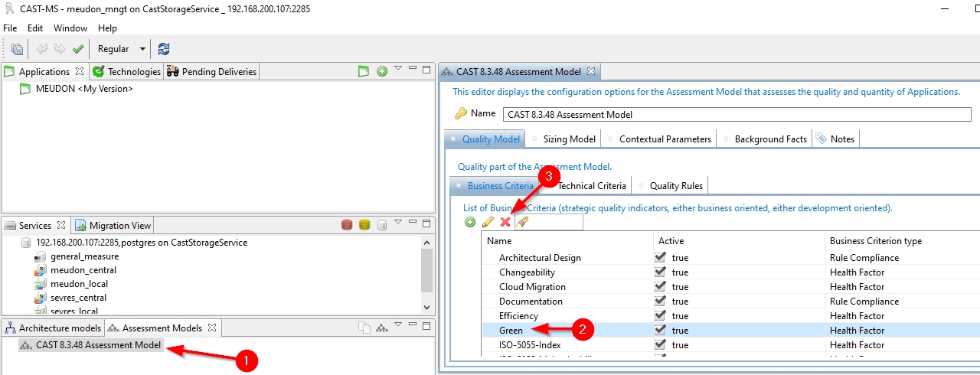The height and width of the screenshot is (375, 980).
Task: Click red X delete business criterion icon
Action: point(505,222)
